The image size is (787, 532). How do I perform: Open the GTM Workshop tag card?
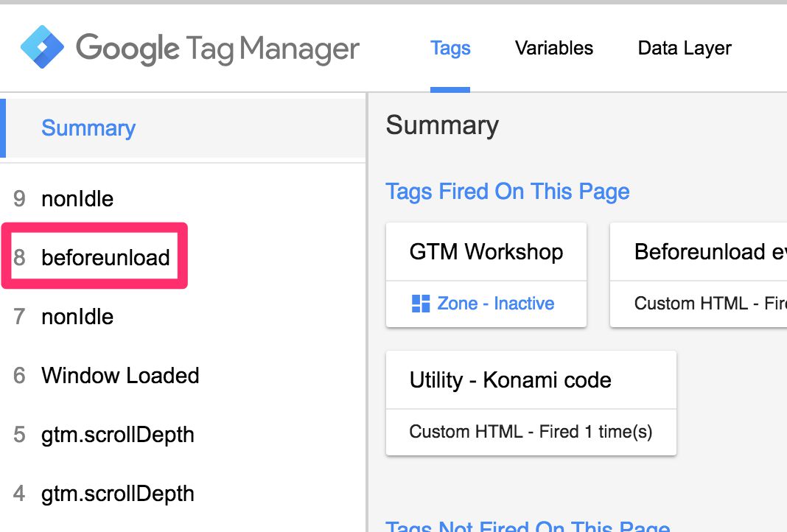486,275
